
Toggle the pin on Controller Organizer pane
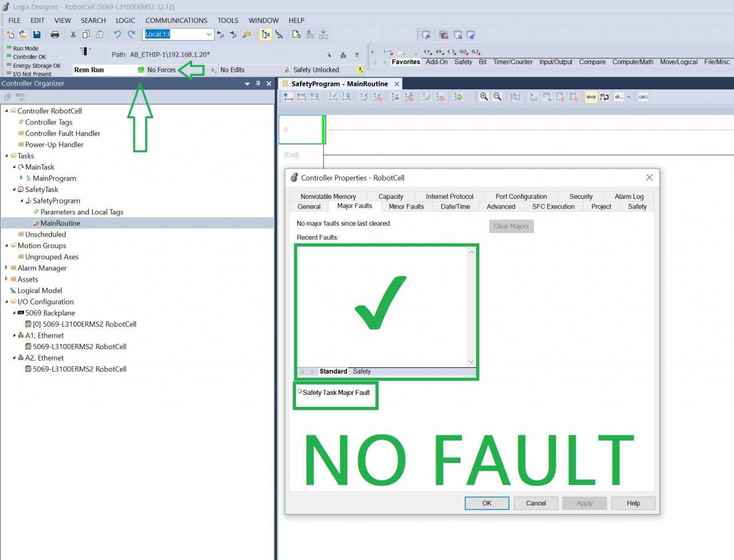258,84
